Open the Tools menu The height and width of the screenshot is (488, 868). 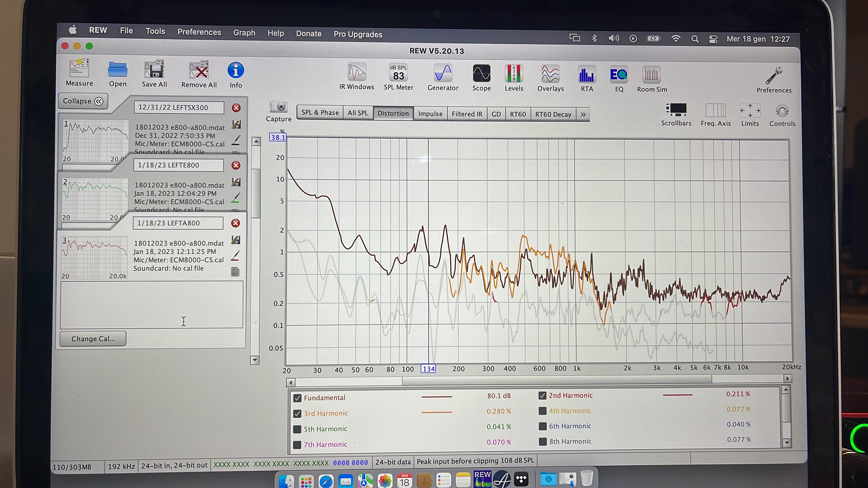pyautogui.click(x=155, y=31)
